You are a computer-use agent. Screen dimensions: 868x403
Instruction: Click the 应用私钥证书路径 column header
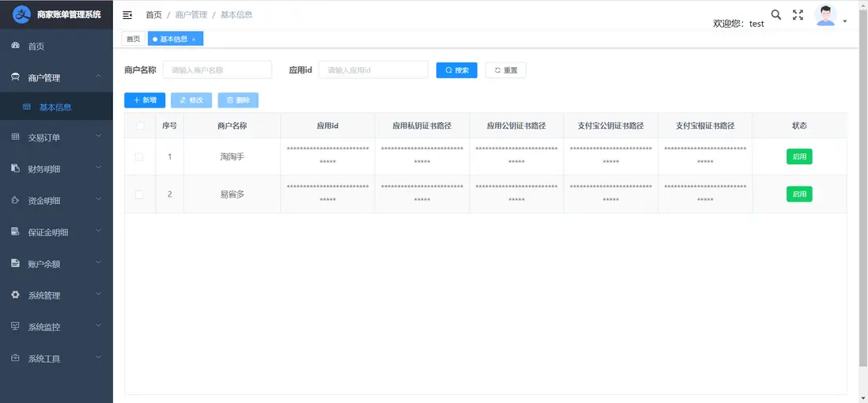(x=422, y=126)
